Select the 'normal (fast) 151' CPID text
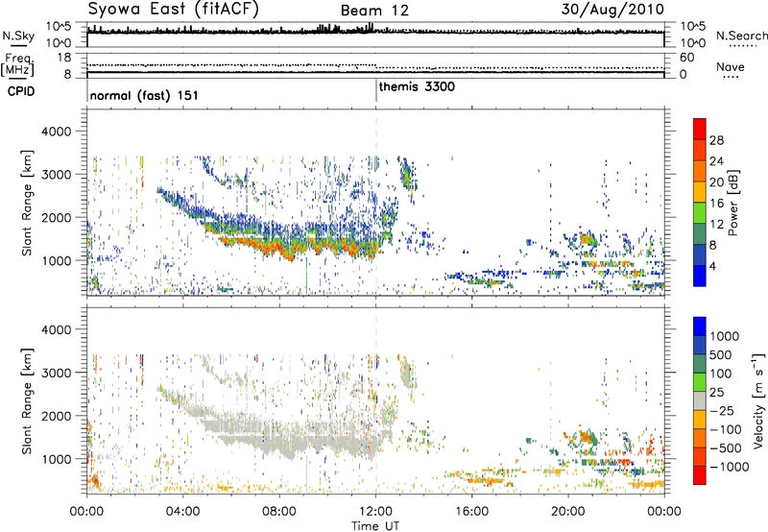Image resolution: width=768 pixels, height=532 pixels. (144, 95)
